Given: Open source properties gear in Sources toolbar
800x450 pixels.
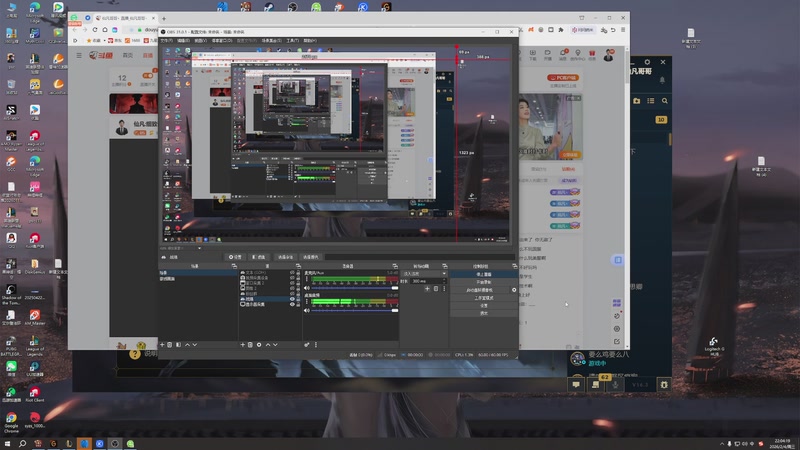Looking at the screenshot, I should click(x=259, y=345).
